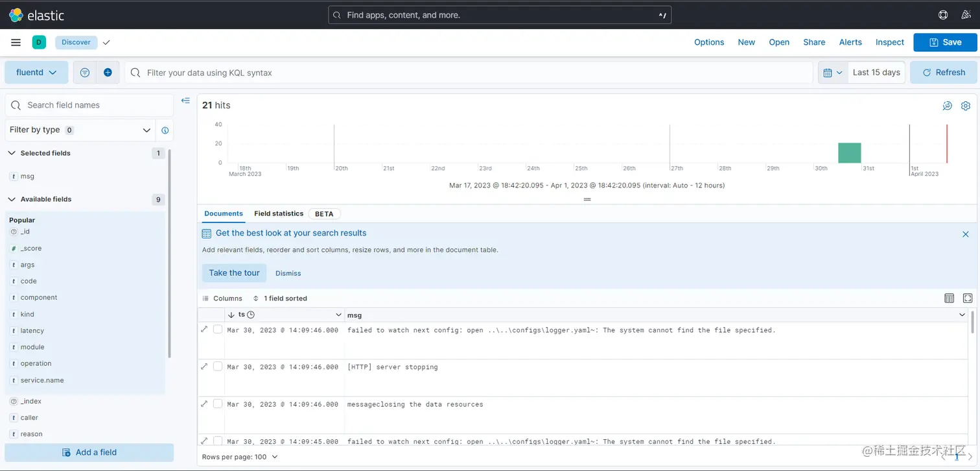Select the checkbox on the first document row

[x=218, y=330]
